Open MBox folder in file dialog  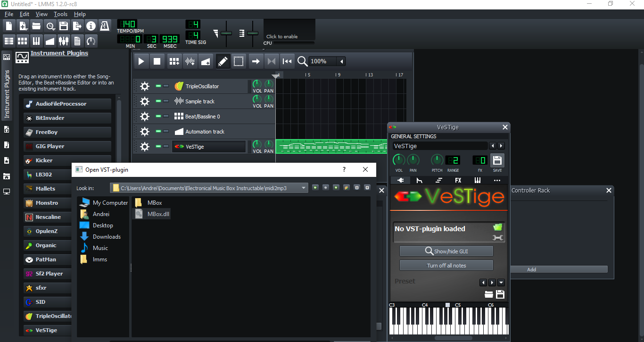tap(149, 203)
